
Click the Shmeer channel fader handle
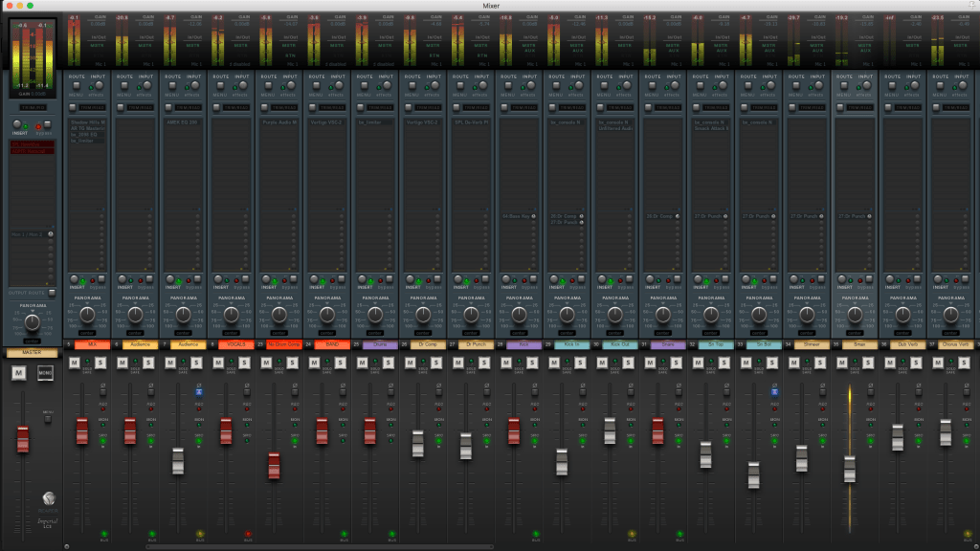(x=801, y=457)
